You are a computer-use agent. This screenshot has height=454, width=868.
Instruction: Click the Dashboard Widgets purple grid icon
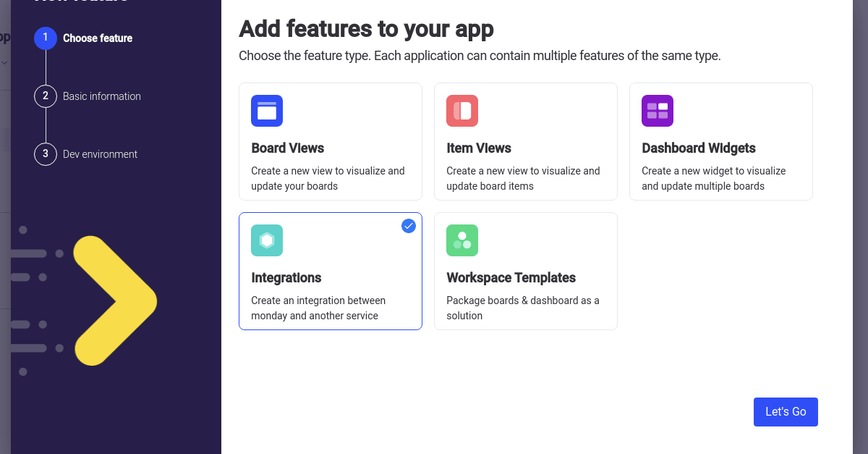click(x=658, y=111)
